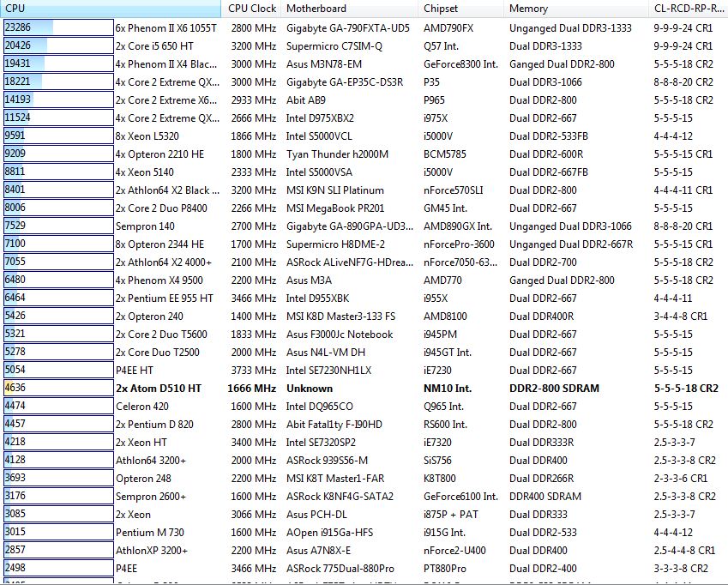Click the Asus M3N78-EM cell
728x585 pixels.
(324, 64)
